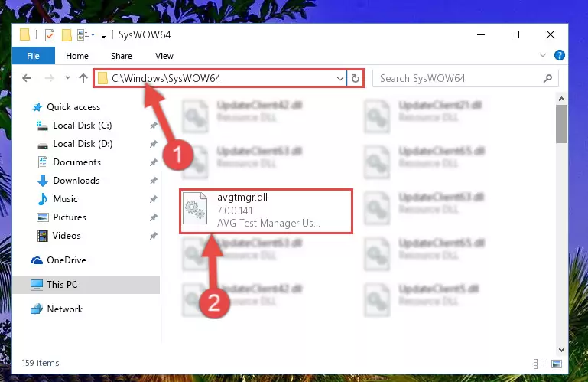Select OneDrive in navigation pane
Image resolution: width=588 pixels, height=382 pixels.
click(x=59, y=260)
